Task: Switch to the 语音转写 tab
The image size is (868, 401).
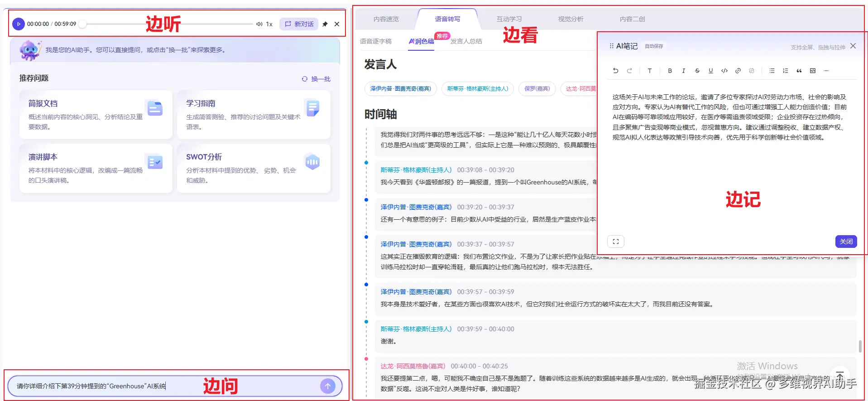Action: coord(447,19)
